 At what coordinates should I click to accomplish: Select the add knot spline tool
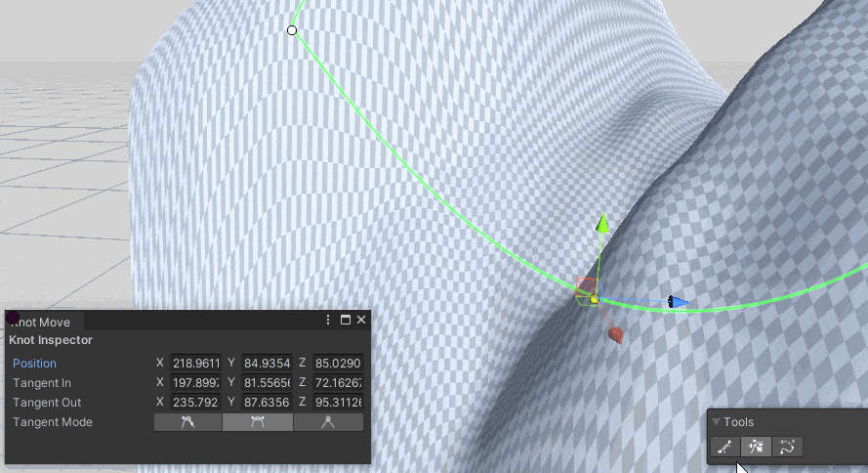pos(787,447)
